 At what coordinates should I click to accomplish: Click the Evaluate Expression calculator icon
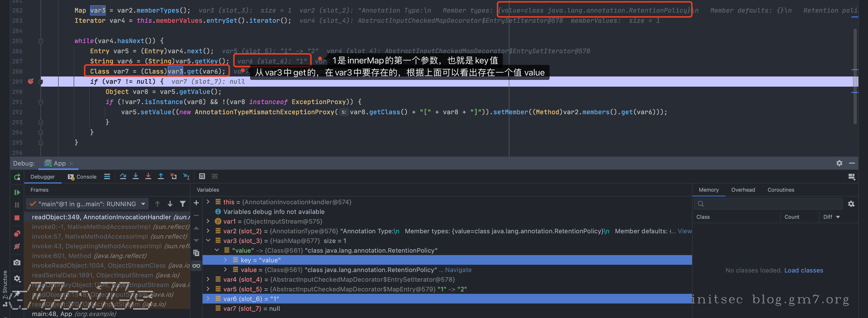click(202, 176)
